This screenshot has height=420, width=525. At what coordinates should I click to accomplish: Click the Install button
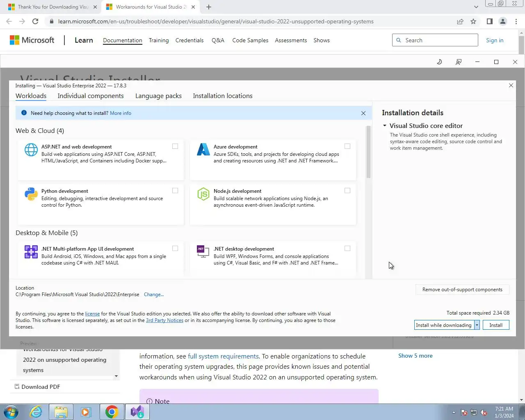point(496,325)
